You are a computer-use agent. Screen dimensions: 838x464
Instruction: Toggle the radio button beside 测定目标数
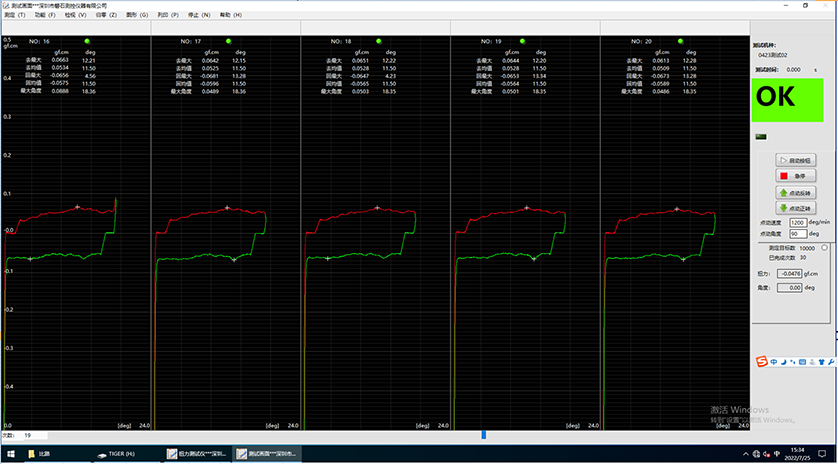pos(823,247)
